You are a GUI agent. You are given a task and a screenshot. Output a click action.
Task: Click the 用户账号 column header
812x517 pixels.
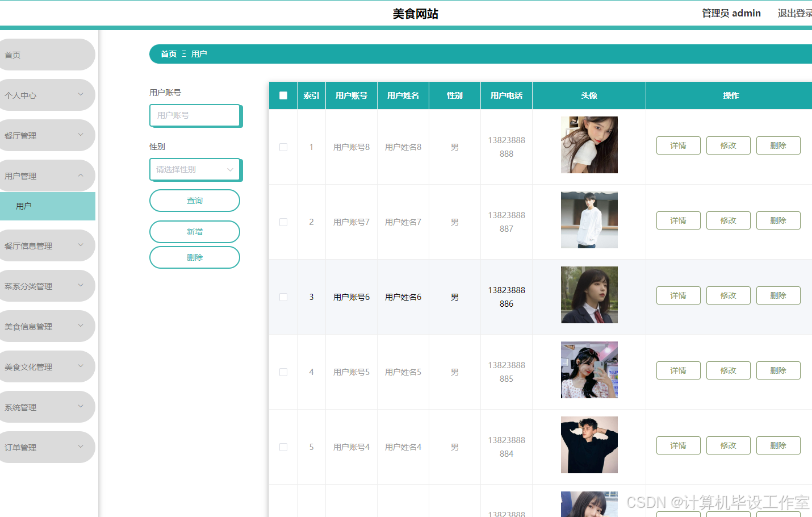351,95
